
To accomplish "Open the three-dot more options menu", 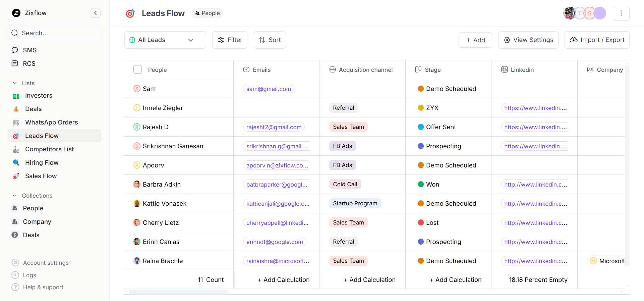I will pyautogui.click(x=621, y=13).
